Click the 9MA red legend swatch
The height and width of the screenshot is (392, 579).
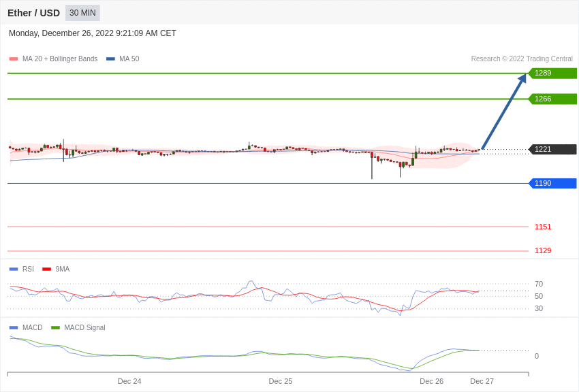pyautogui.click(x=46, y=269)
